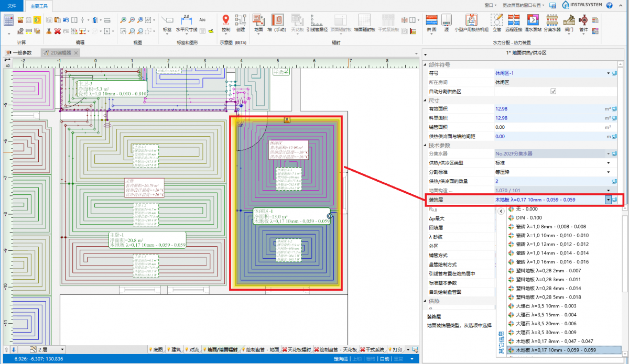Select the 地面 floor heating tool
This screenshot has height=364, width=629.
pyautogui.click(x=258, y=20)
